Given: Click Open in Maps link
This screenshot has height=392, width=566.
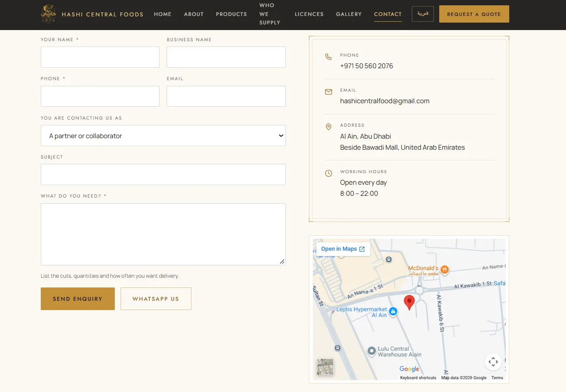Looking at the screenshot, I should (x=343, y=249).
